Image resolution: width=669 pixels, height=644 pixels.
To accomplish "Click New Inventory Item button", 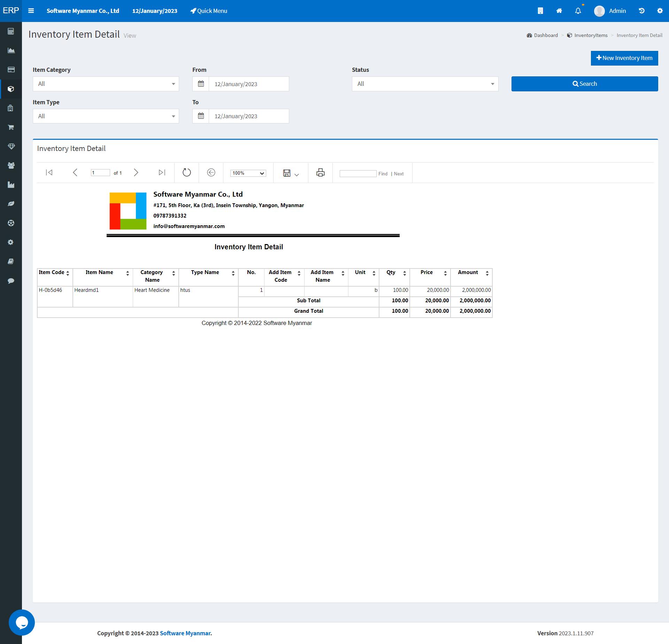I will click(624, 58).
